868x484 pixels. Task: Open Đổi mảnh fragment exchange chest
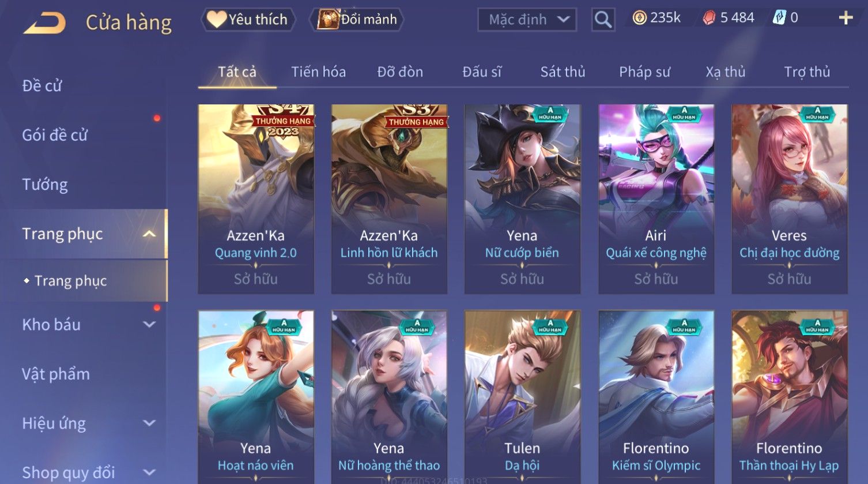[357, 20]
